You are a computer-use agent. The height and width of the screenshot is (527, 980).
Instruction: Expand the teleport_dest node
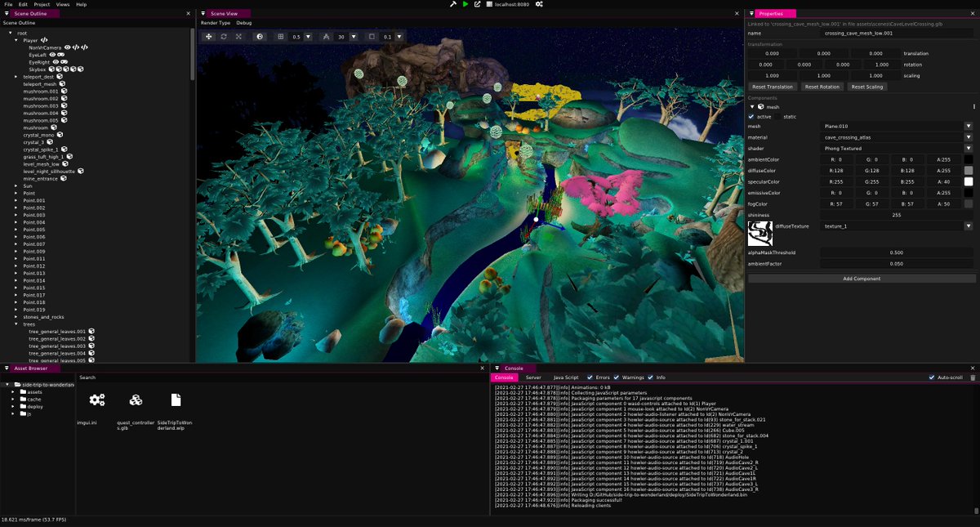(x=16, y=77)
